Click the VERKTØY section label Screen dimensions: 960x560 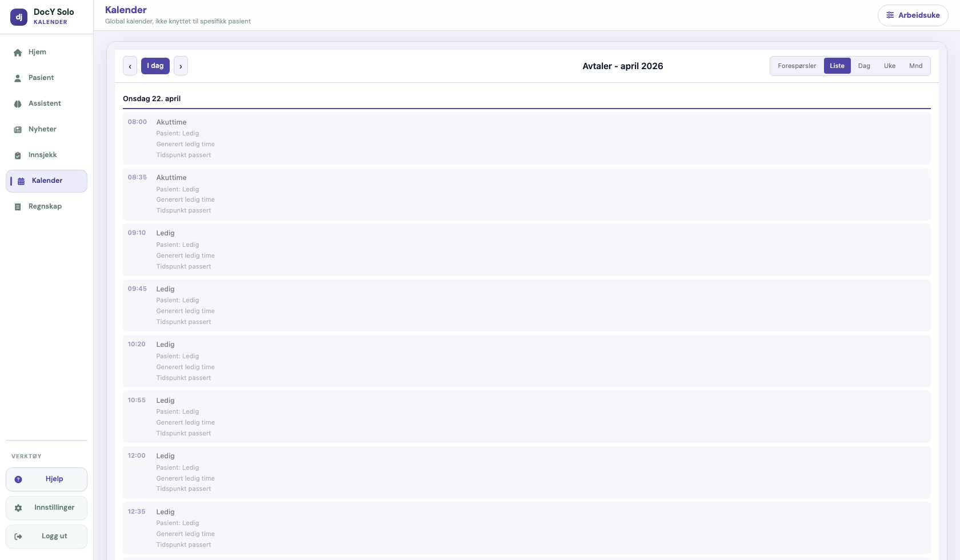[x=26, y=457]
